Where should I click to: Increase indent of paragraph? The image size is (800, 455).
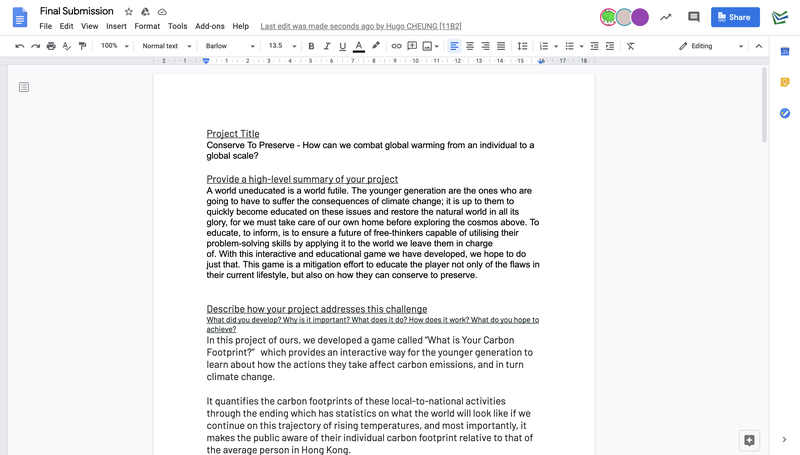pyautogui.click(x=610, y=46)
